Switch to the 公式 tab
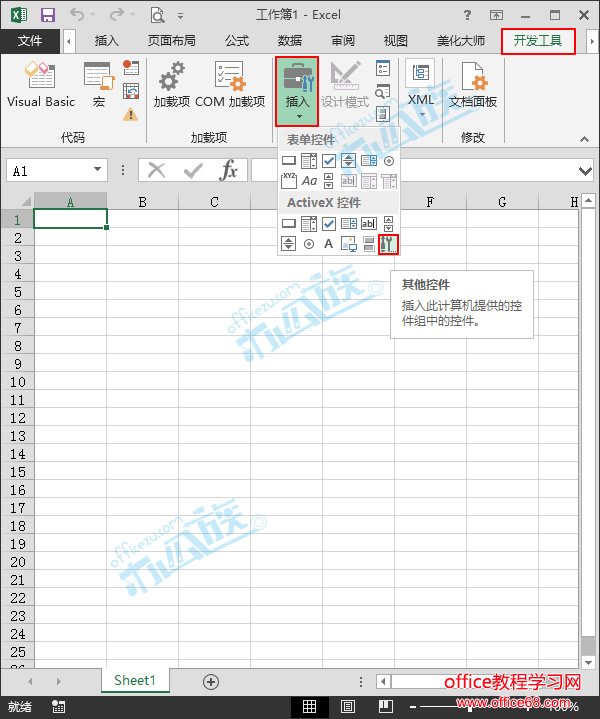This screenshot has height=719, width=600. [x=237, y=41]
